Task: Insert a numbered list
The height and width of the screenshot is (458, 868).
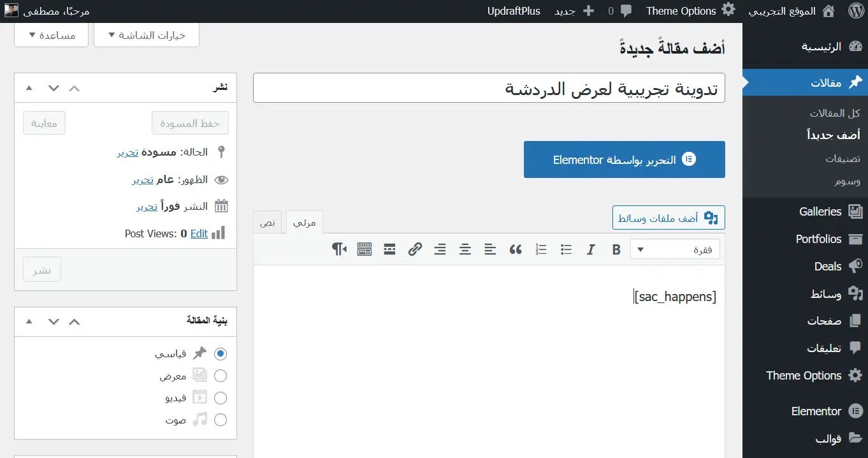Action: (x=541, y=249)
